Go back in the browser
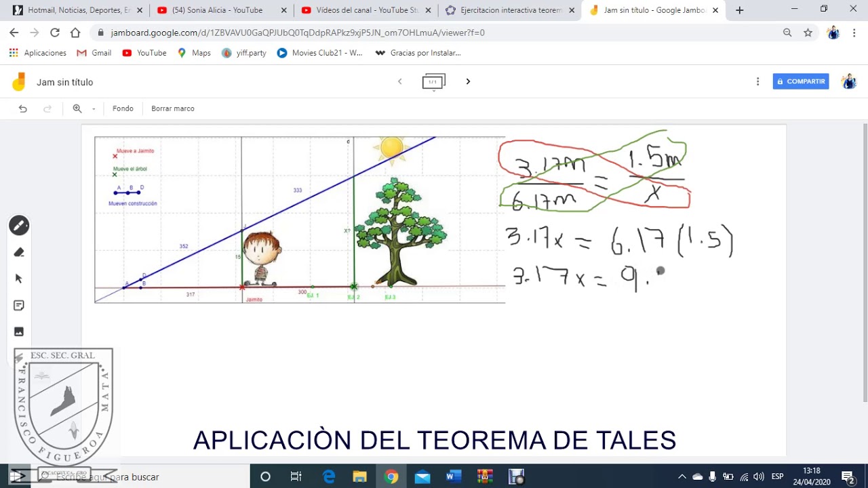Image resolution: width=868 pixels, height=488 pixels. pyautogui.click(x=14, y=33)
